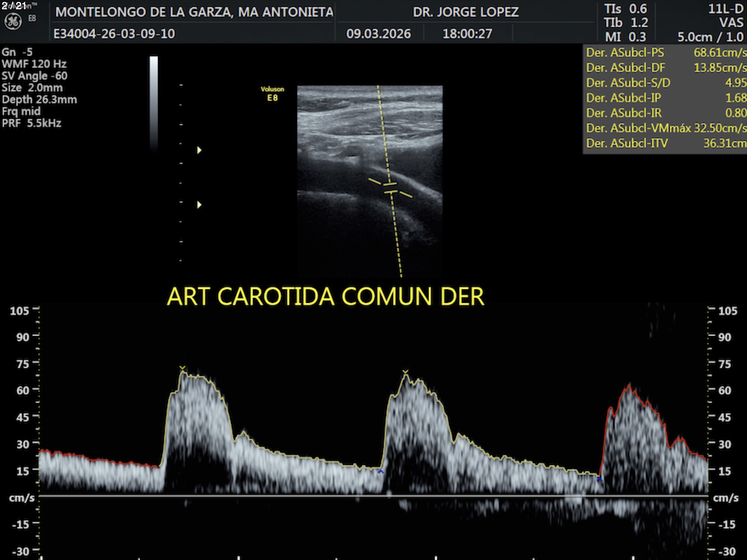Click the 11L-D probe label
The image size is (747, 560).
coord(725,9)
